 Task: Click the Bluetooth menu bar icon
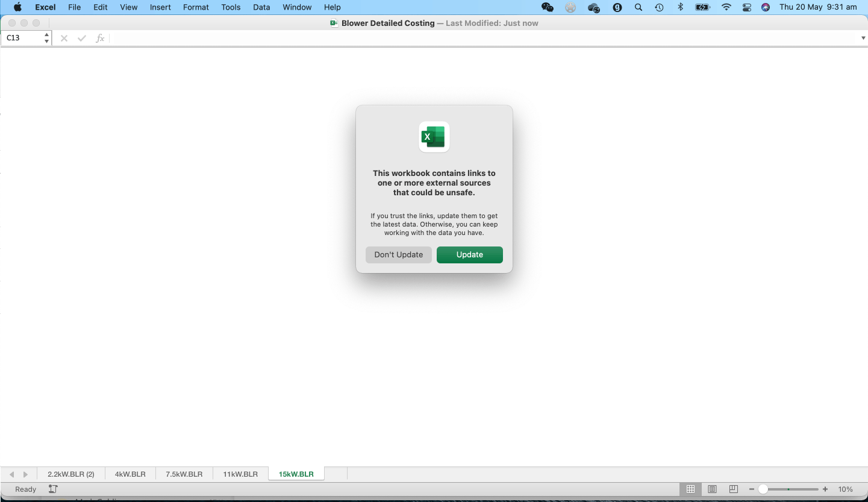click(681, 7)
